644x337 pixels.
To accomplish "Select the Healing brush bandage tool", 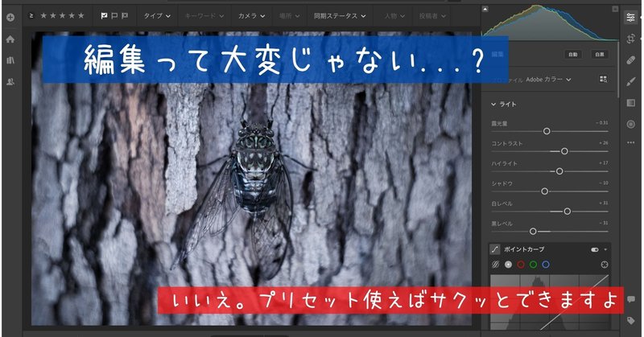I will click(631, 60).
